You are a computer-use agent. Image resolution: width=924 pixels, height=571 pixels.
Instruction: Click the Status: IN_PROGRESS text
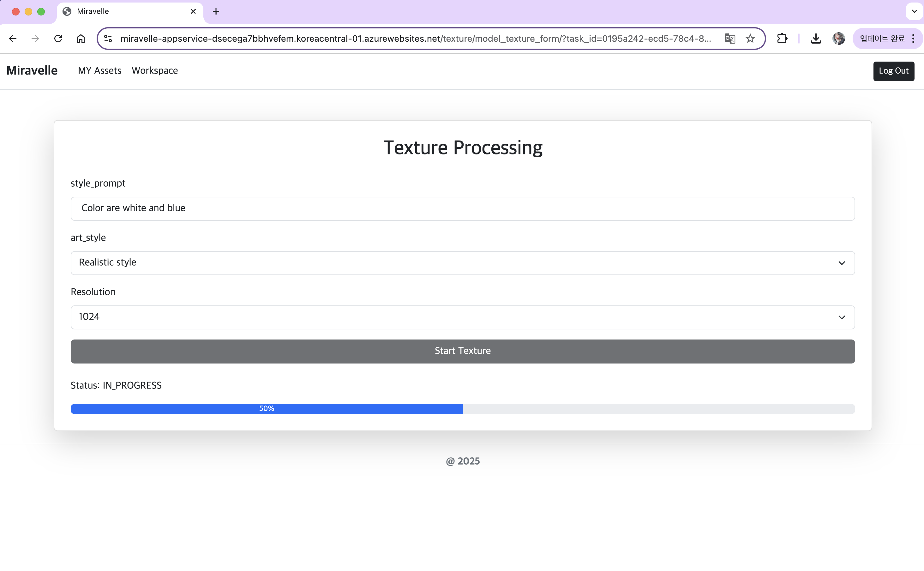[x=116, y=386]
